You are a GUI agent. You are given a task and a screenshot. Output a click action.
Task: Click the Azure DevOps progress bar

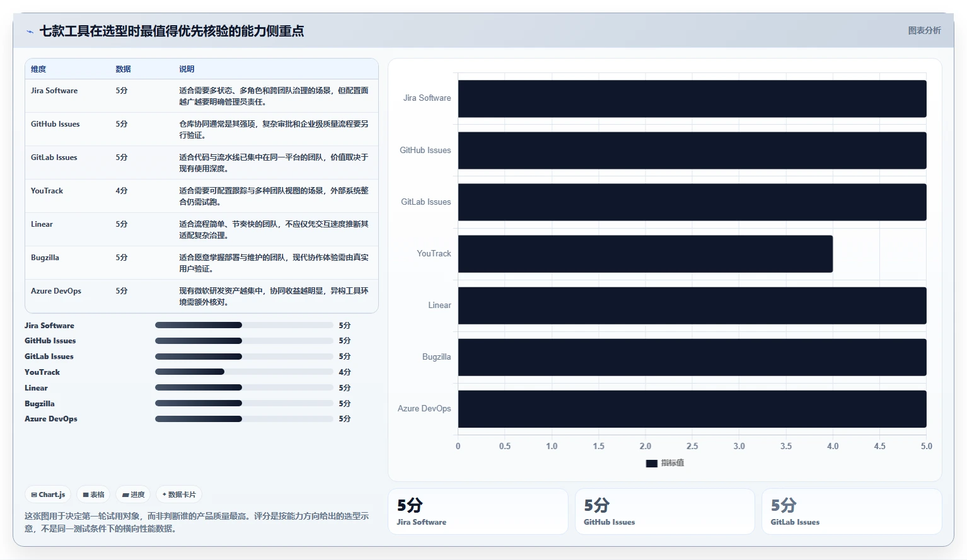click(x=244, y=418)
